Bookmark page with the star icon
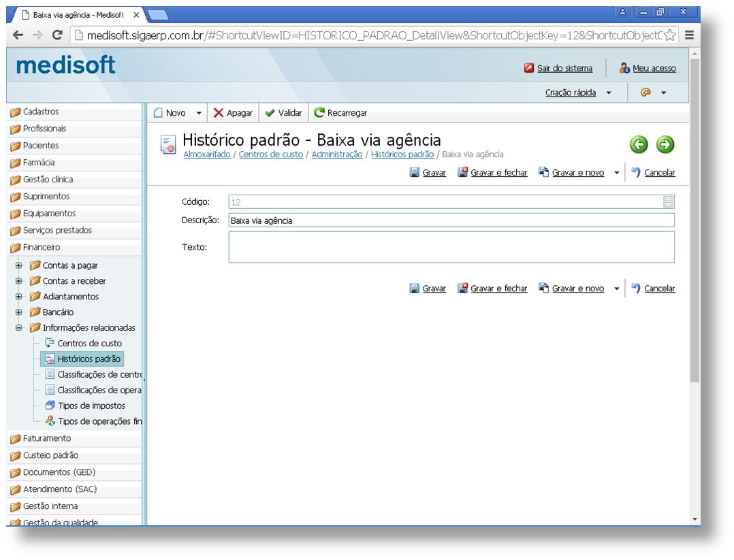This screenshot has height=560, width=734. 670,35
